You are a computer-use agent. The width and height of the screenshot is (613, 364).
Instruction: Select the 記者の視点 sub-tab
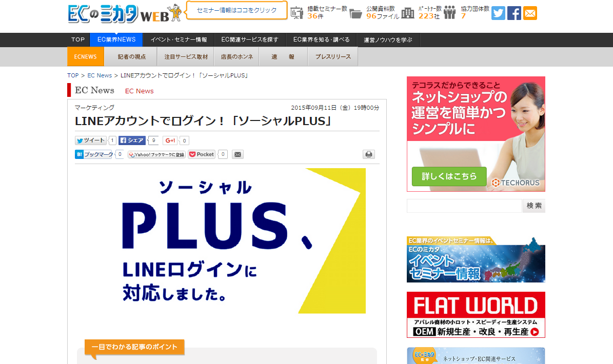tap(132, 56)
